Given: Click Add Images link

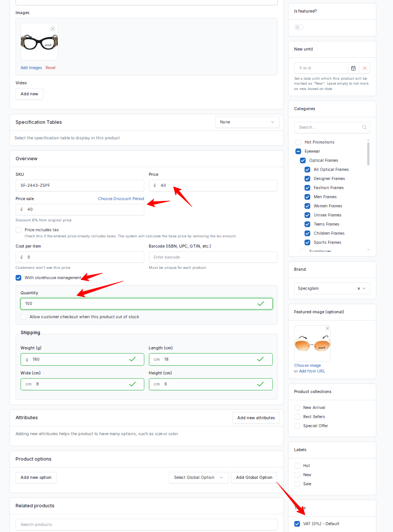Looking at the screenshot, I should (x=31, y=68).
